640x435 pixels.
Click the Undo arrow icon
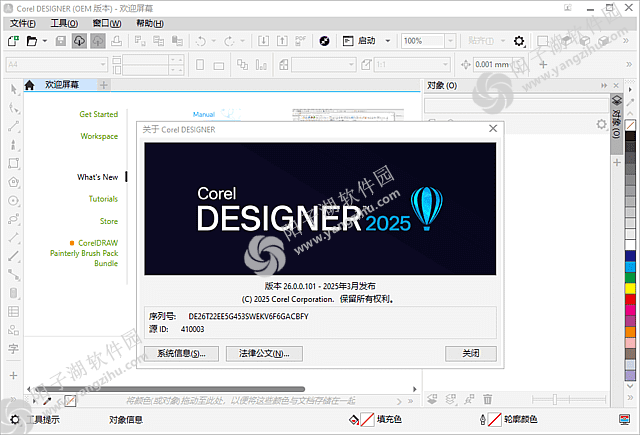(x=201, y=41)
